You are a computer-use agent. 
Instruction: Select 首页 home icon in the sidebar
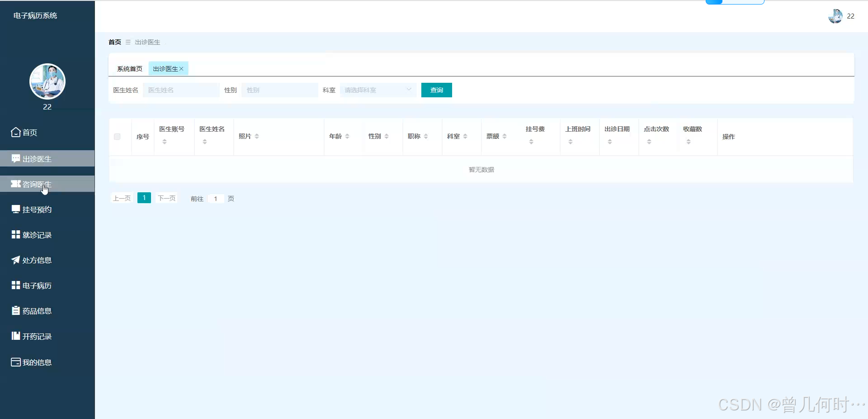(x=15, y=132)
